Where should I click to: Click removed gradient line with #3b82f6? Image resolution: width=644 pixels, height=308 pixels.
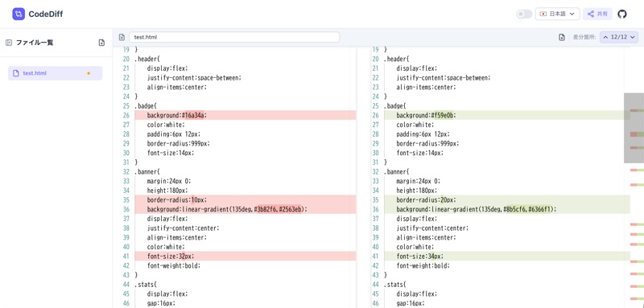pos(246,209)
